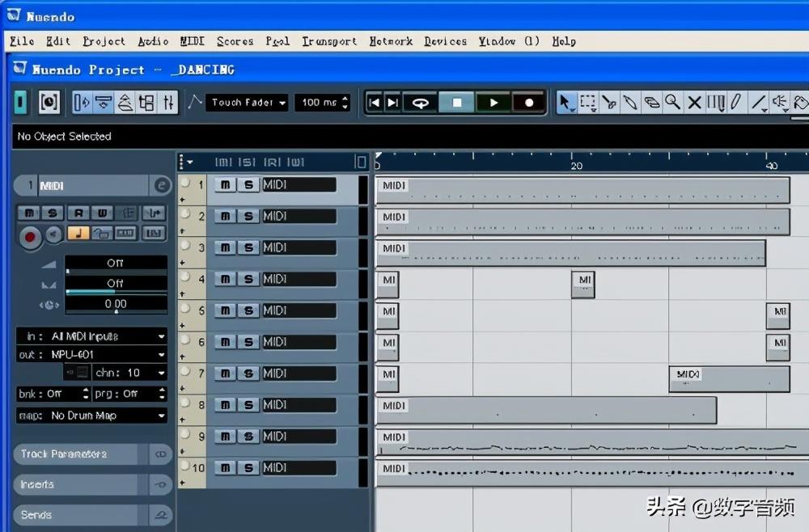Toggle musical time base note button in inspector
809x532 pixels.
78,233
